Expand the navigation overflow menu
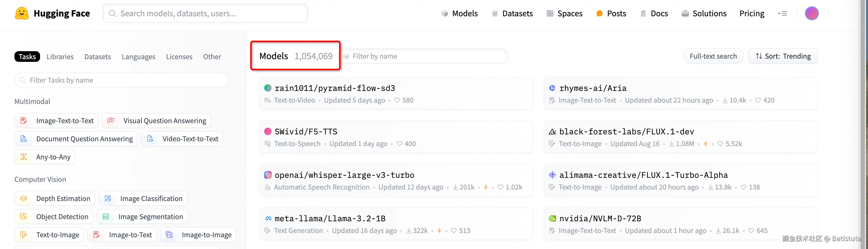This screenshot has height=249, width=868. pos(783,13)
